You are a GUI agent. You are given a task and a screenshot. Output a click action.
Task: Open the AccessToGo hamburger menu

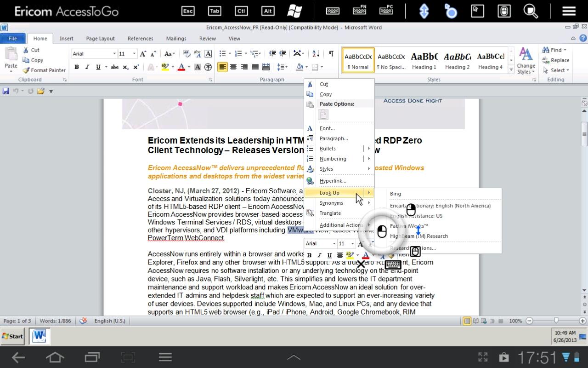tap(569, 11)
